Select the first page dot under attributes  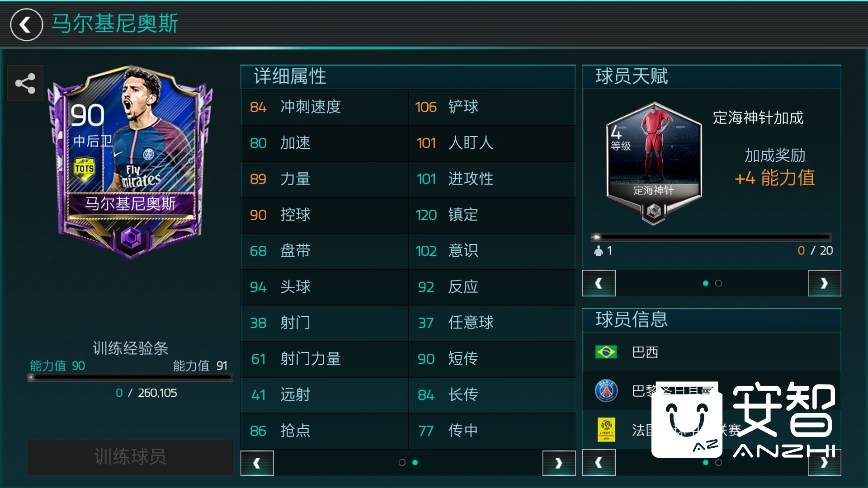coord(402,462)
